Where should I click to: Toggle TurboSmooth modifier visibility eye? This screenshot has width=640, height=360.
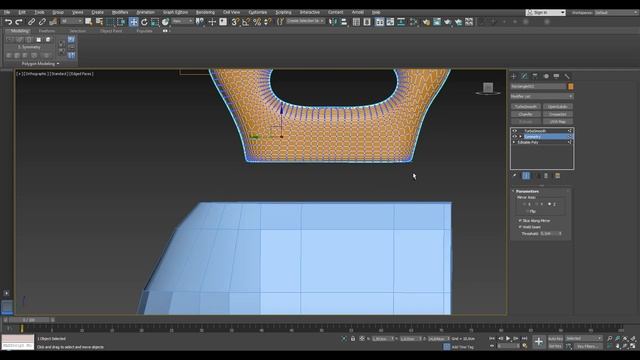point(514,131)
